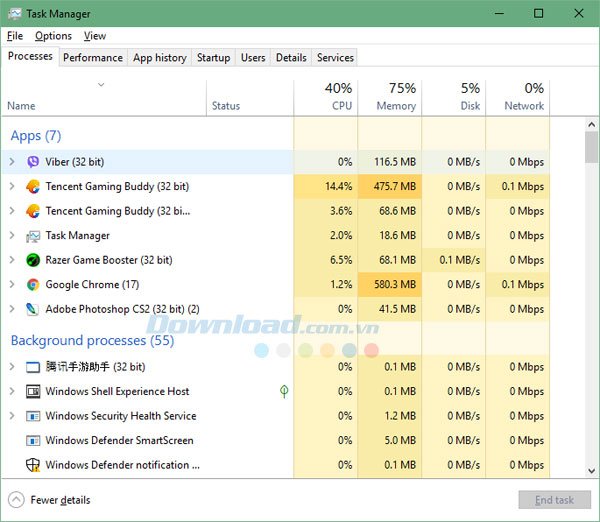Click the Google Chrome icon
This screenshot has width=600, height=522.
pyautogui.click(x=33, y=285)
